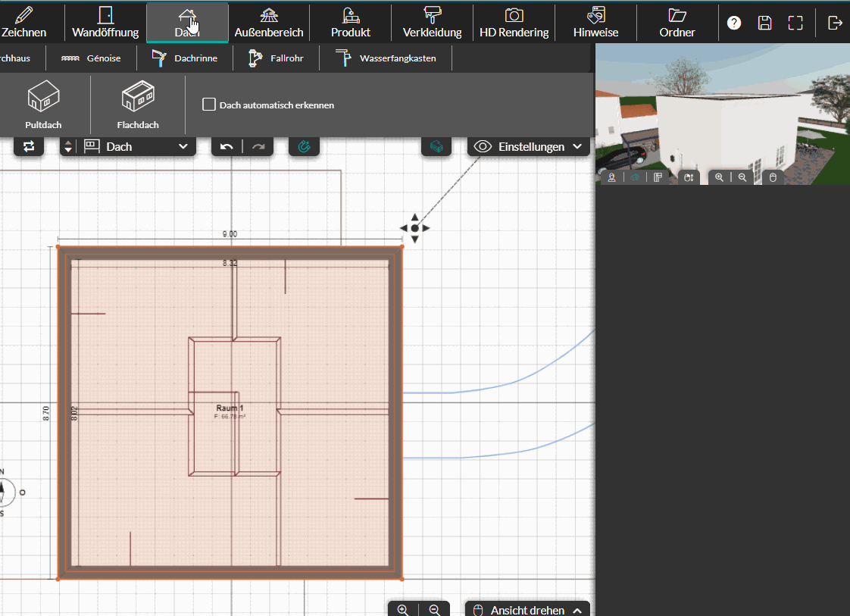Screen dimensions: 850x616
Task: Click the mouse vertical movement icon in 3D preview
Action: [x=689, y=177]
